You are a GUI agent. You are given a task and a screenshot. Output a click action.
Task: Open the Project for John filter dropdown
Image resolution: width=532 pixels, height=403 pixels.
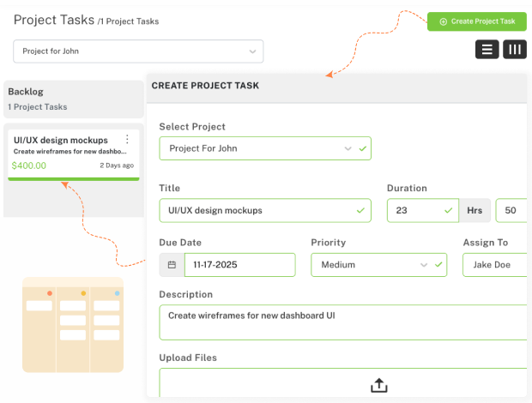[138, 51]
